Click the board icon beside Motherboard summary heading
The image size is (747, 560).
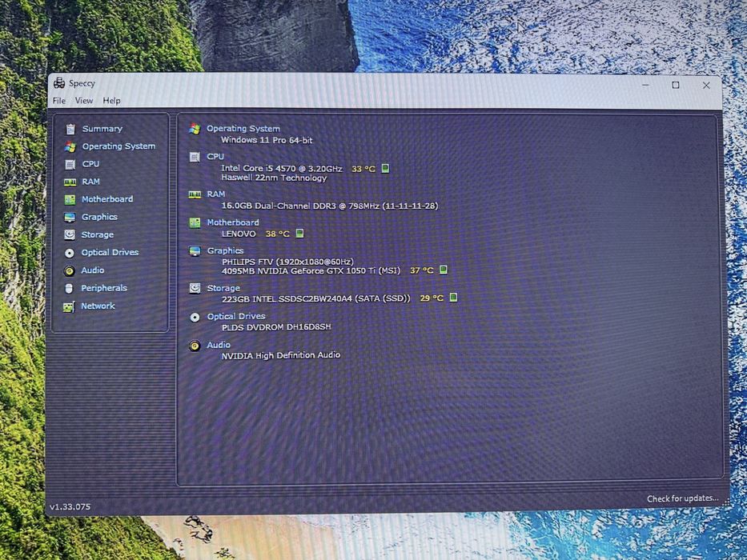[x=195, y=223]
